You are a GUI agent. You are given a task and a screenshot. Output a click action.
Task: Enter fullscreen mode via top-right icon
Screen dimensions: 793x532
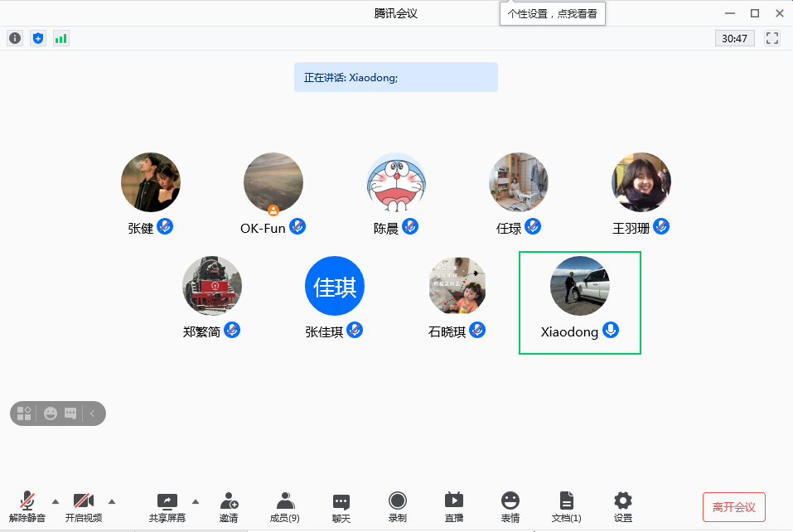[772, 37]
